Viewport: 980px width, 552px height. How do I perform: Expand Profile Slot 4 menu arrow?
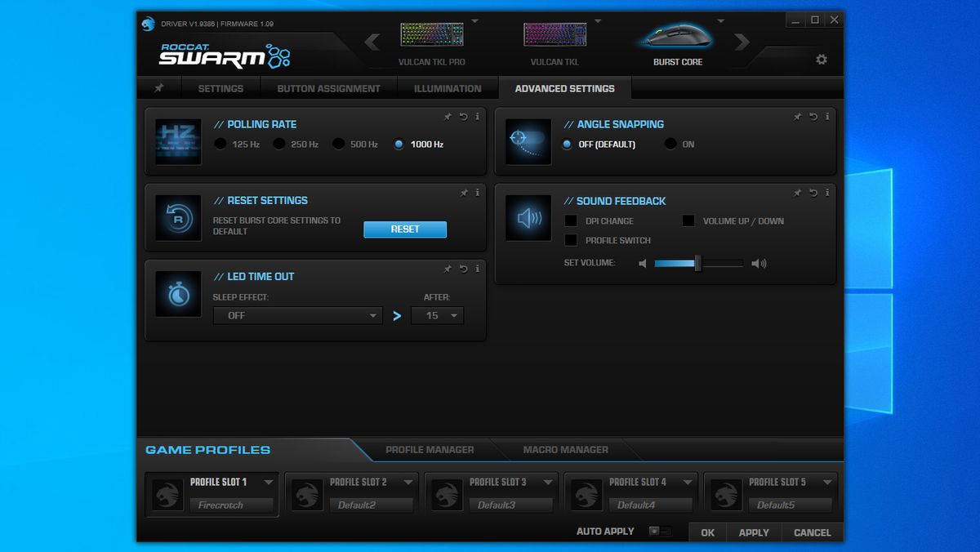coord(687,483)
